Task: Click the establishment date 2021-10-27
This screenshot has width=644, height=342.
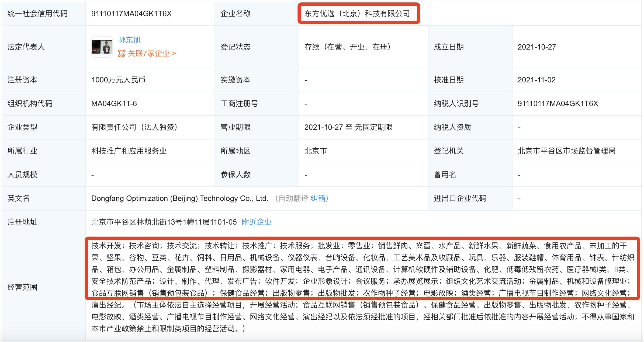Action: (x=537, y=47)
